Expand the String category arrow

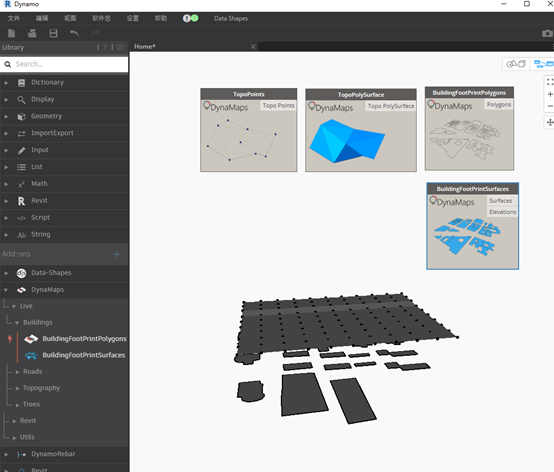[x=6, y=235]
